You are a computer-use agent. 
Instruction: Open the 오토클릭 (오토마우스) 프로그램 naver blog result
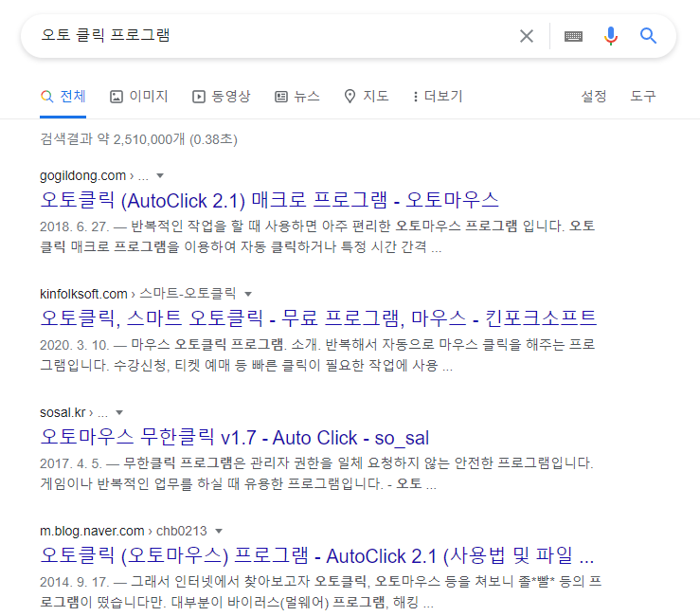317,555
